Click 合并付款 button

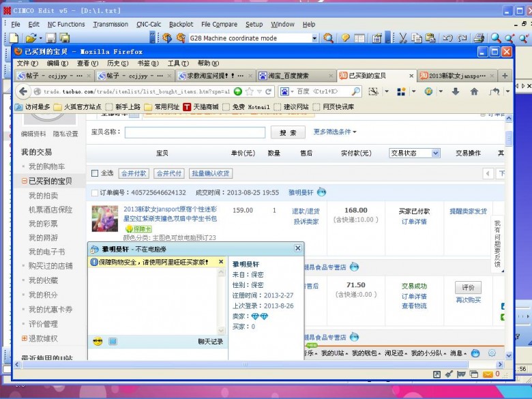(134, 173)
